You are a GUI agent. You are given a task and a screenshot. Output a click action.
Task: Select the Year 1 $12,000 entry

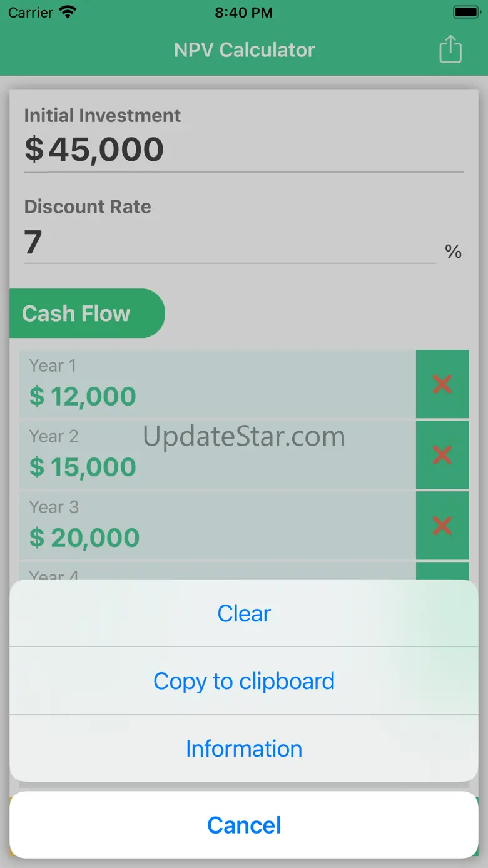216,384
